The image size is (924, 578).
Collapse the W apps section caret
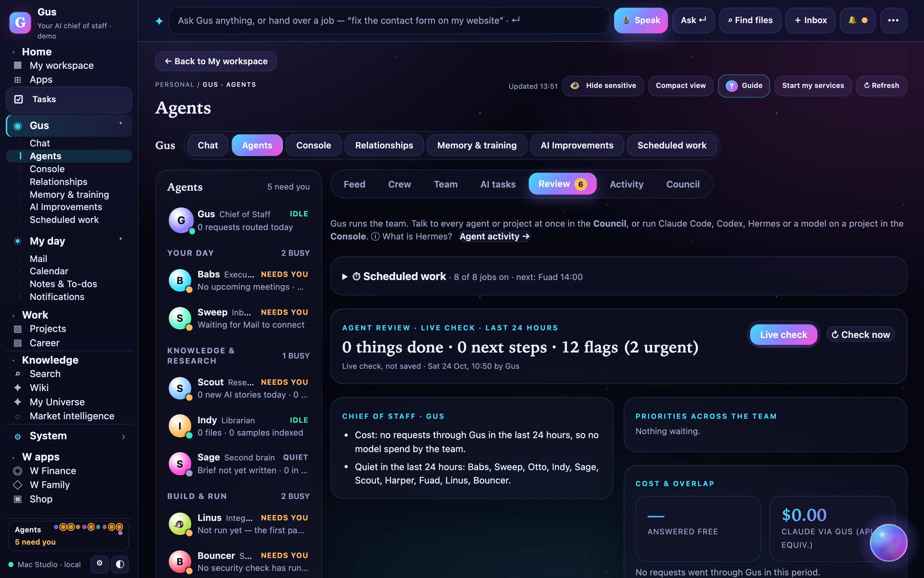tap(13, 458)
